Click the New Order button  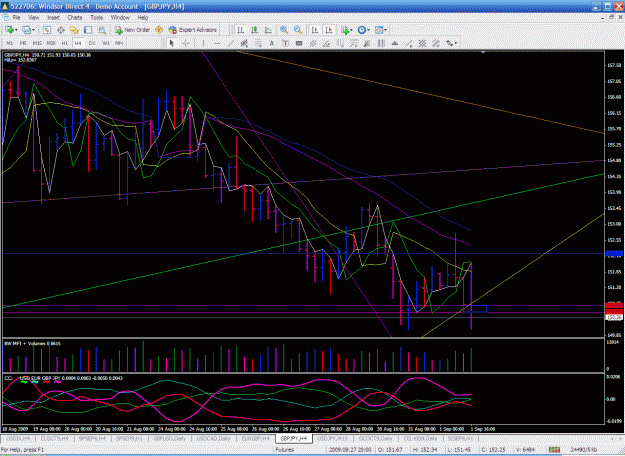click(x=132, y=30)
